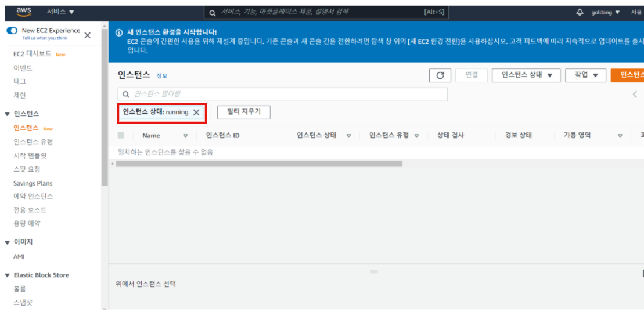Click the 정보 info link
This screenshot has width=644, height=334.
point(162,76)
